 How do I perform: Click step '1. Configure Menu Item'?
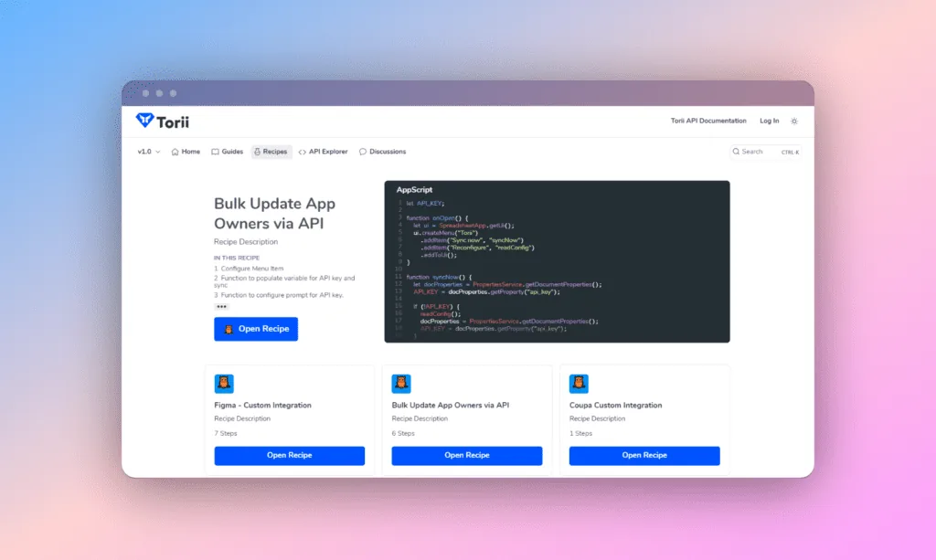point(249,269)
